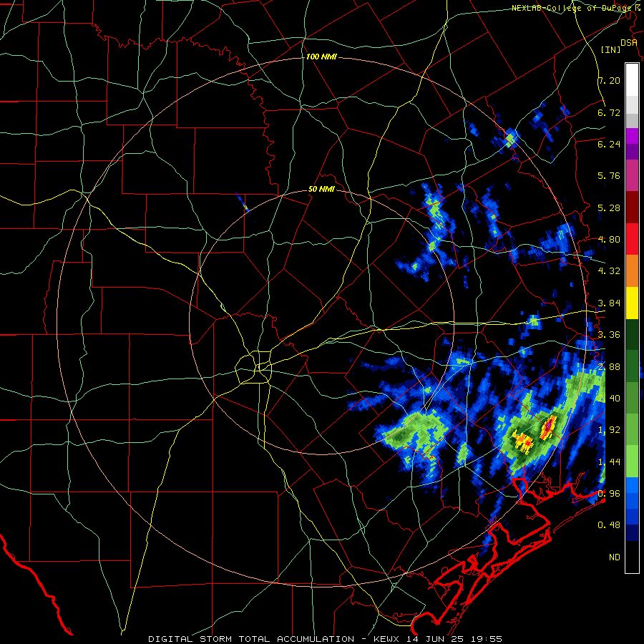Click the bright red legend swatch
The image size is (644, 644).
[632, 239]
